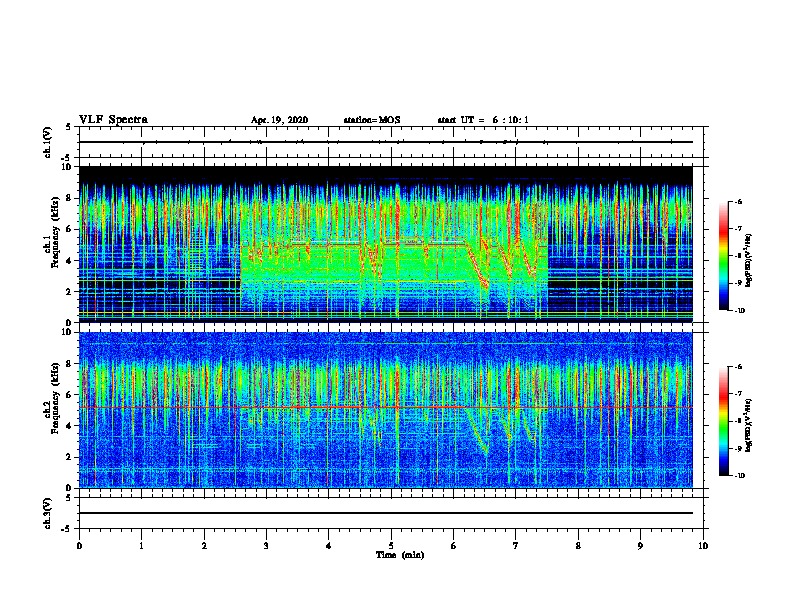Click the "-6" label on ch.1 color scale
The image size is (792, 612).
click(x=738, y=202)
